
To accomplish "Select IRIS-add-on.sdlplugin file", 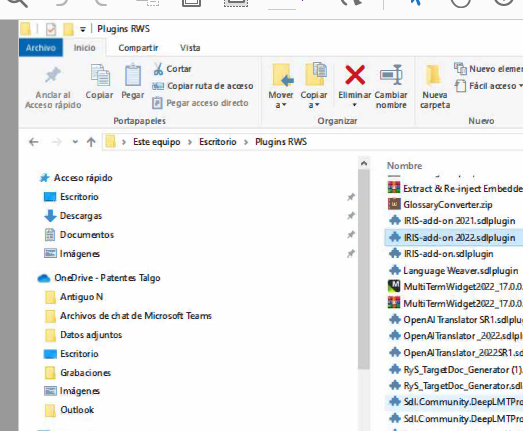I will click(x=441, y=254).
